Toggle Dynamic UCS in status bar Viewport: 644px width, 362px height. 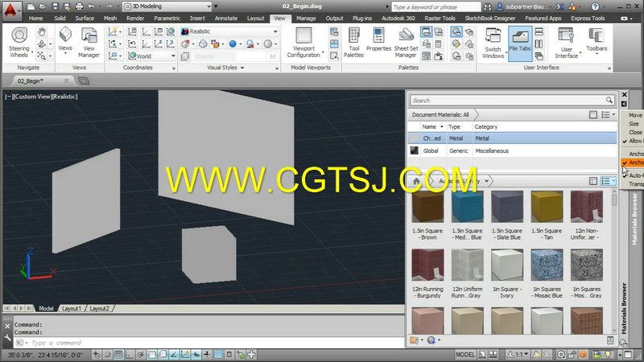(x=185, y=354)
